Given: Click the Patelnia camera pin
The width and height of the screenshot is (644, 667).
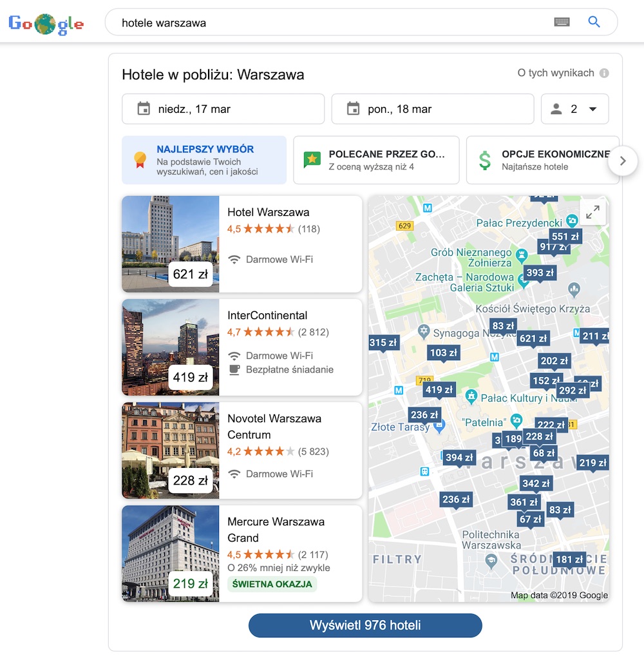Looking at the screenshot, I should [x=516, y=420].
